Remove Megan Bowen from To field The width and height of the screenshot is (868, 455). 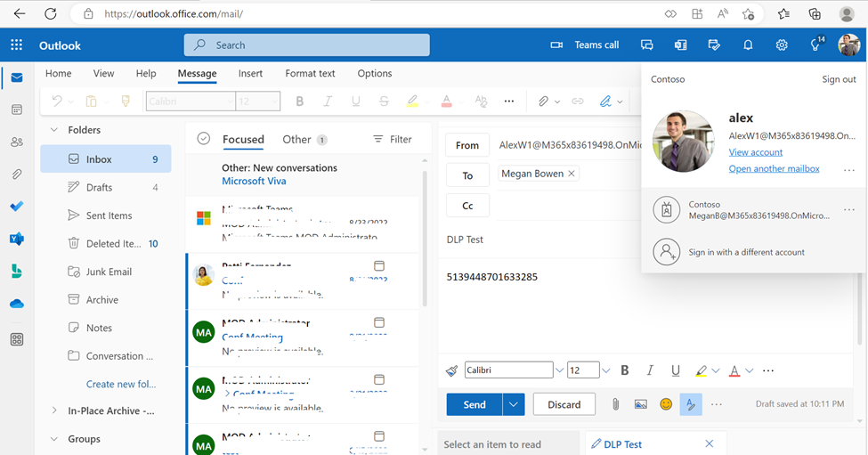tap(572, 174)
